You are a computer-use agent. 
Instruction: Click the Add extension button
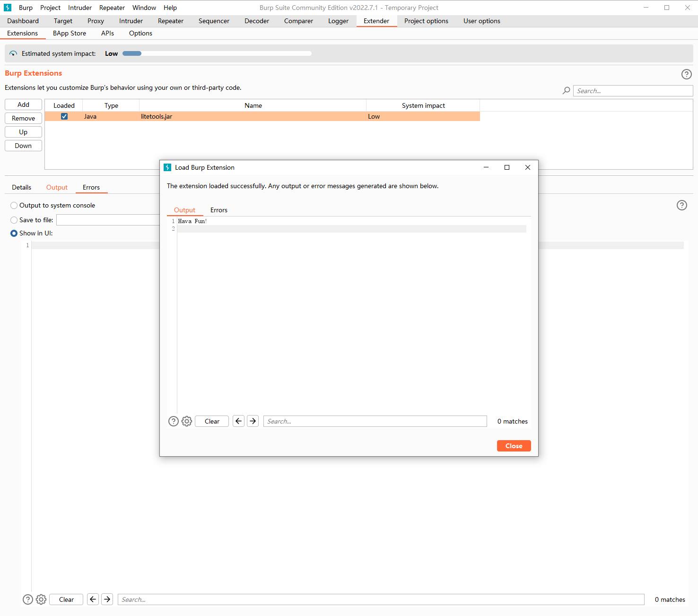click(23, 104)
